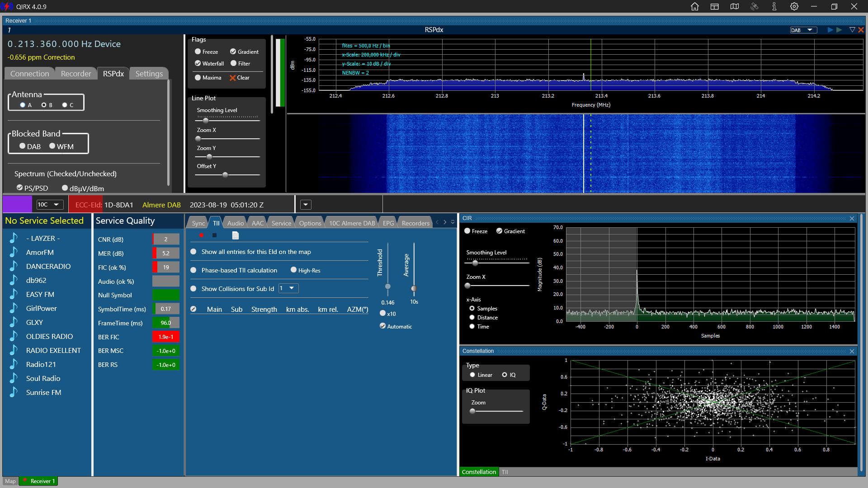Select antenna B

44,105
